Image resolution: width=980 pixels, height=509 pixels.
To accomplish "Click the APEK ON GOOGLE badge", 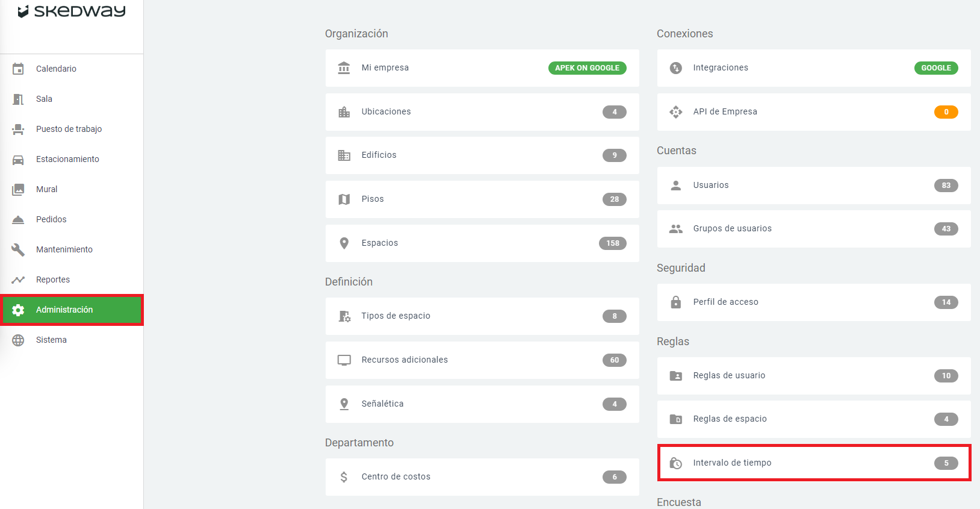I will (x=587, y=68).
